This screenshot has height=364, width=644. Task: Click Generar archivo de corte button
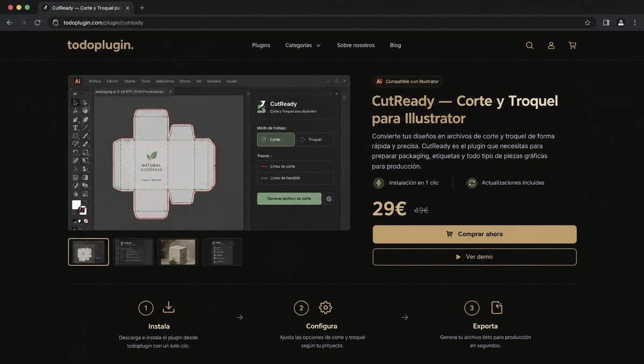click(289, 199)
